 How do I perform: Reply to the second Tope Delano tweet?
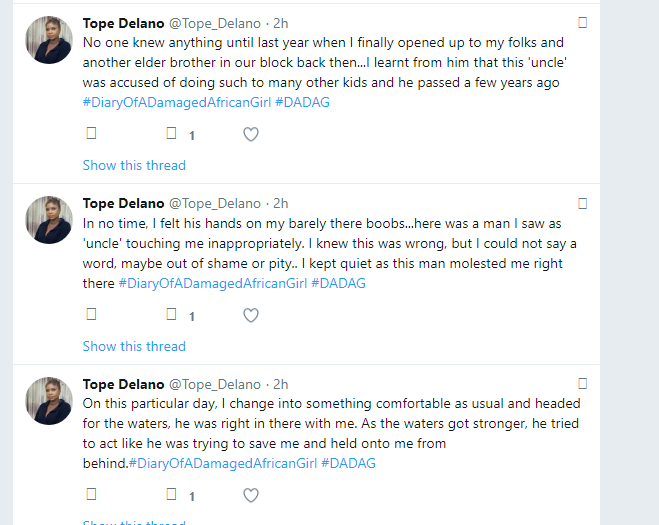tap(91, 314)
